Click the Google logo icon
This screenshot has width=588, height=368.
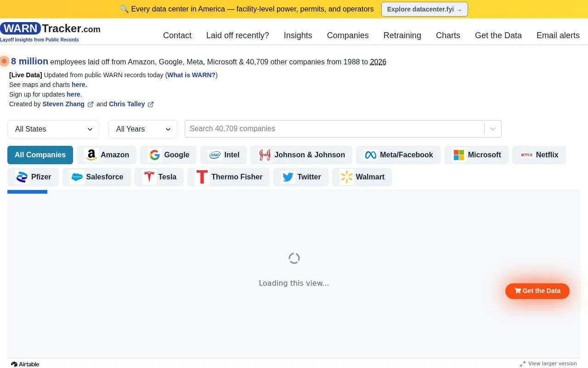(155, 155)
